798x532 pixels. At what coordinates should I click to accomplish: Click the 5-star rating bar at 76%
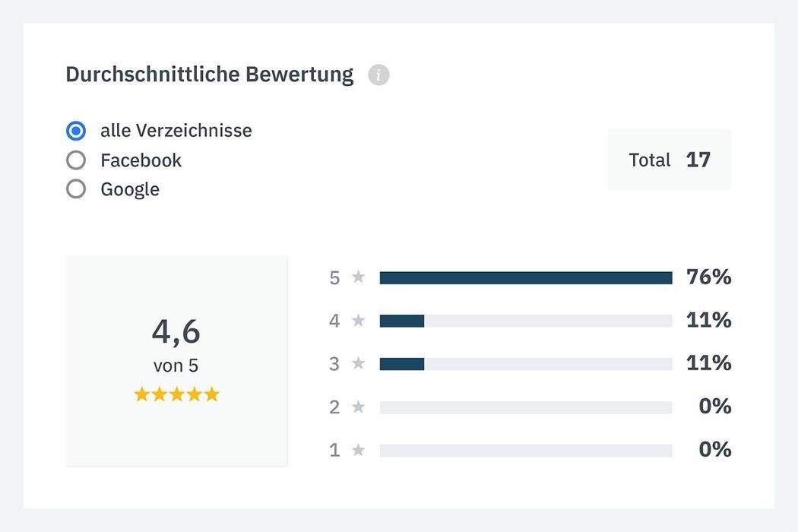click(x=526, y=278)
